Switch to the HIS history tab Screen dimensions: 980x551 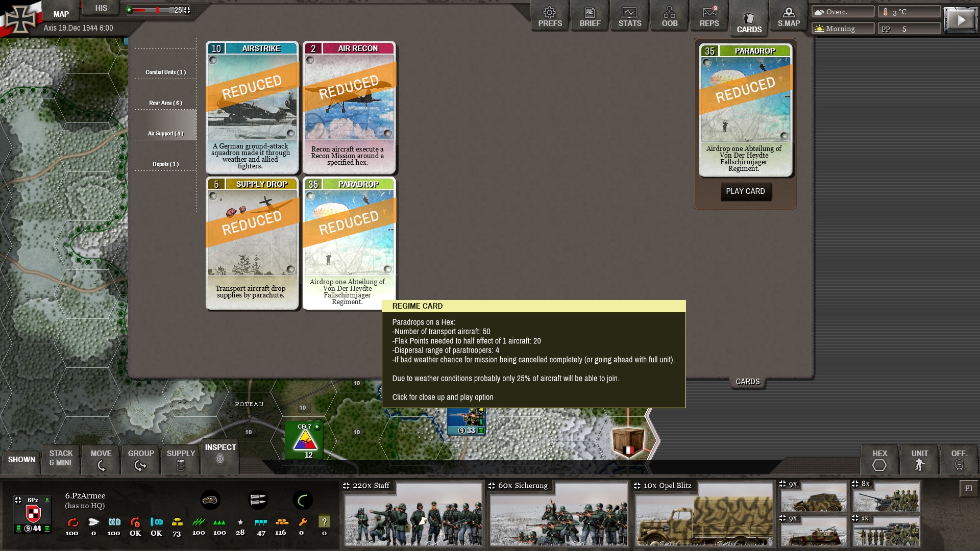(101, 8)
